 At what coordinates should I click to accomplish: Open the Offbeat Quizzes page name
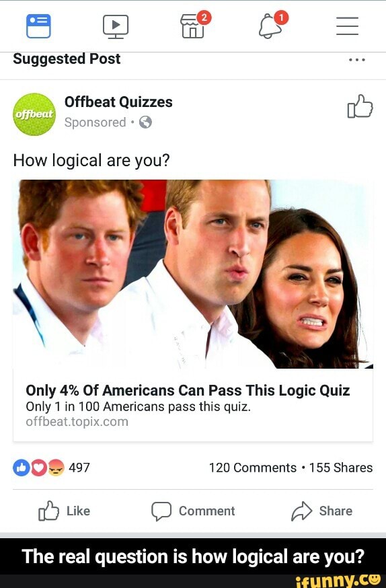[x=118, y=102]
